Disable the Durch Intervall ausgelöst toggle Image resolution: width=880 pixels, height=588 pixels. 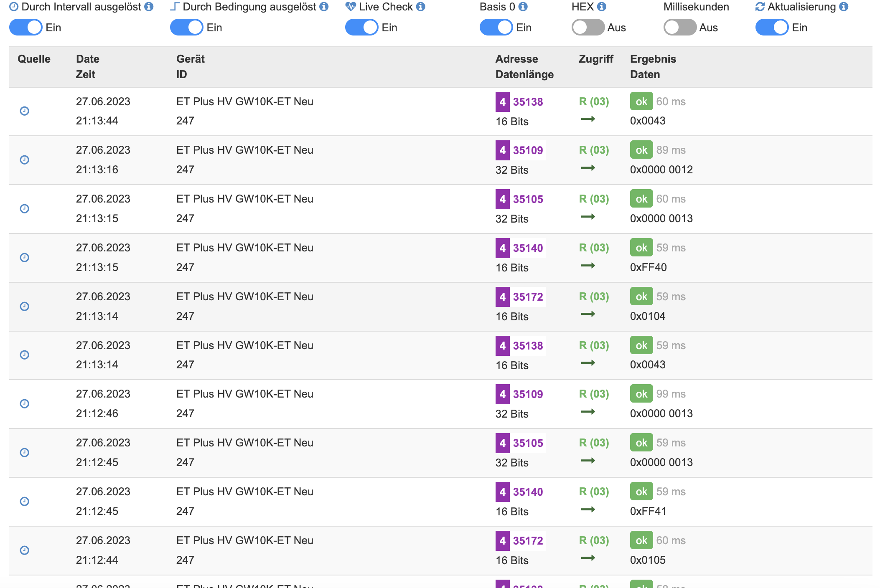click(x=26, y=28)
